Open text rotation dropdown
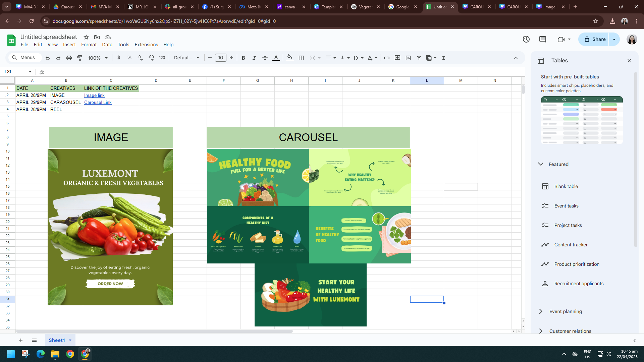Image resolution: width=644 pixels, height=362 pixels. (x=372, y=58)
